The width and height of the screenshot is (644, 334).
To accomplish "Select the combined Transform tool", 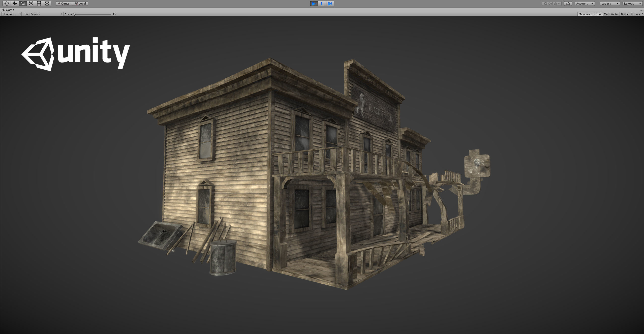I will click(x=47, y=4).
